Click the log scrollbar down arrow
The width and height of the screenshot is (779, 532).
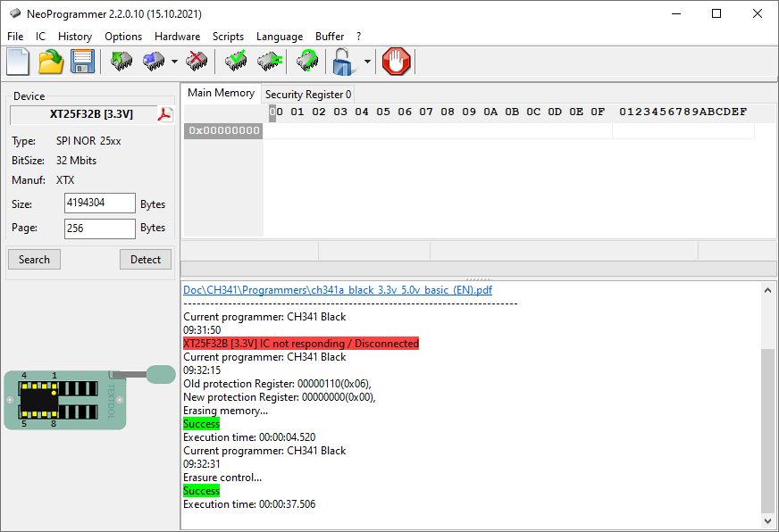pyautogui.click(x=767, y=520)
